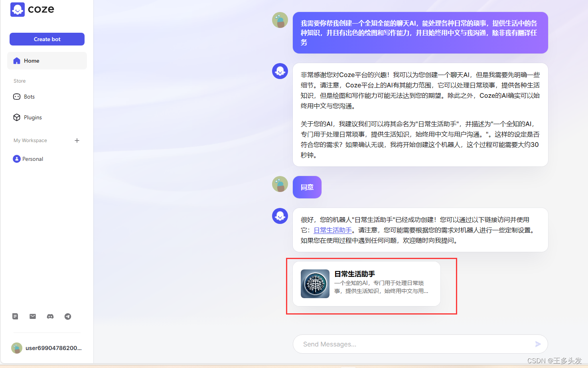Click the bot card description text 一个全知的AI
588x368 pixels.
pyautogui.click(x=381, y=287)
